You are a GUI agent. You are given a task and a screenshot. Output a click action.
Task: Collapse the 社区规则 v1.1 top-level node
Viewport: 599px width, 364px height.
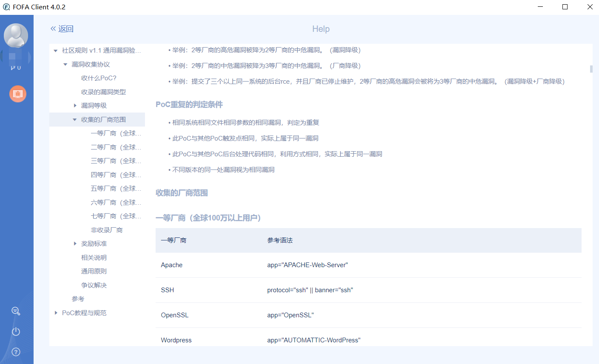pyautogui.click(x=55, y=50)
